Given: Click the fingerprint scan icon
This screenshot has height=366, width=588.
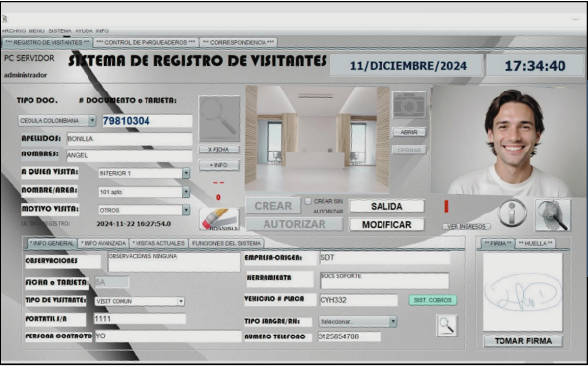Looking at the screenshot, I should (x=553, y=214).
